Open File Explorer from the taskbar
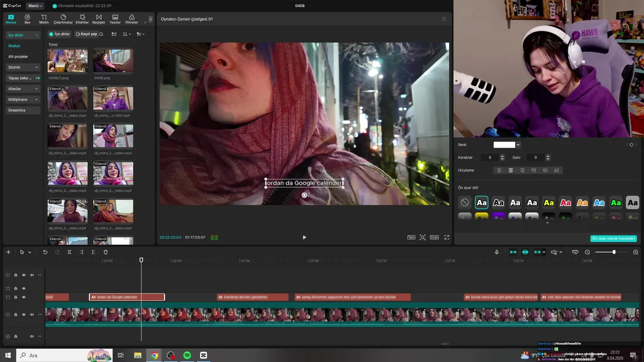 [138, 355]
